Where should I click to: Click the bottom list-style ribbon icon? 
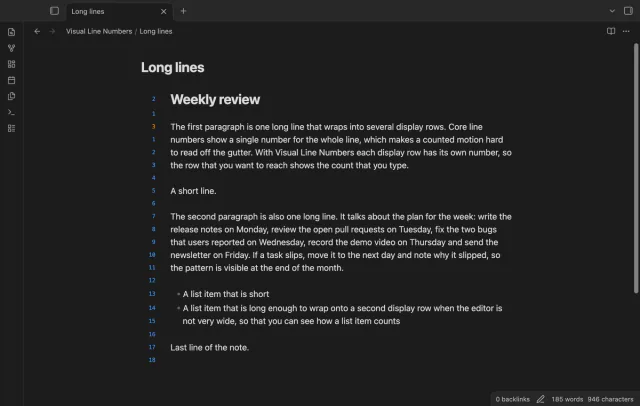coord(11,129)
